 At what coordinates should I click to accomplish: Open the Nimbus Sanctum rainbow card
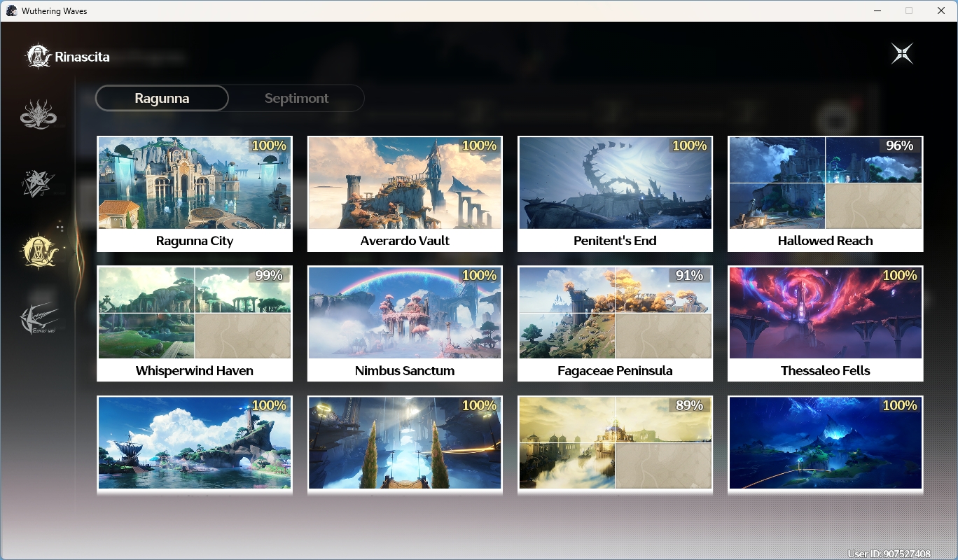point(405,323)
